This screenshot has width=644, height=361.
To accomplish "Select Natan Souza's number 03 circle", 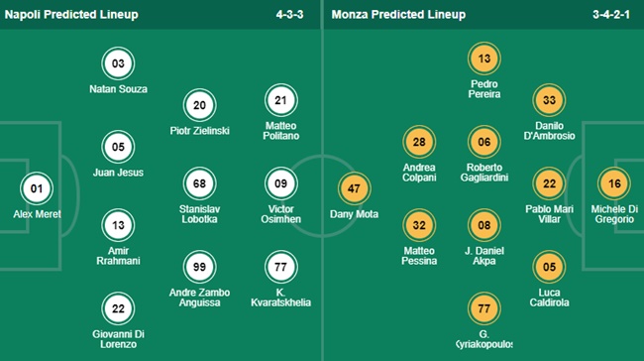I will [118, 63].
